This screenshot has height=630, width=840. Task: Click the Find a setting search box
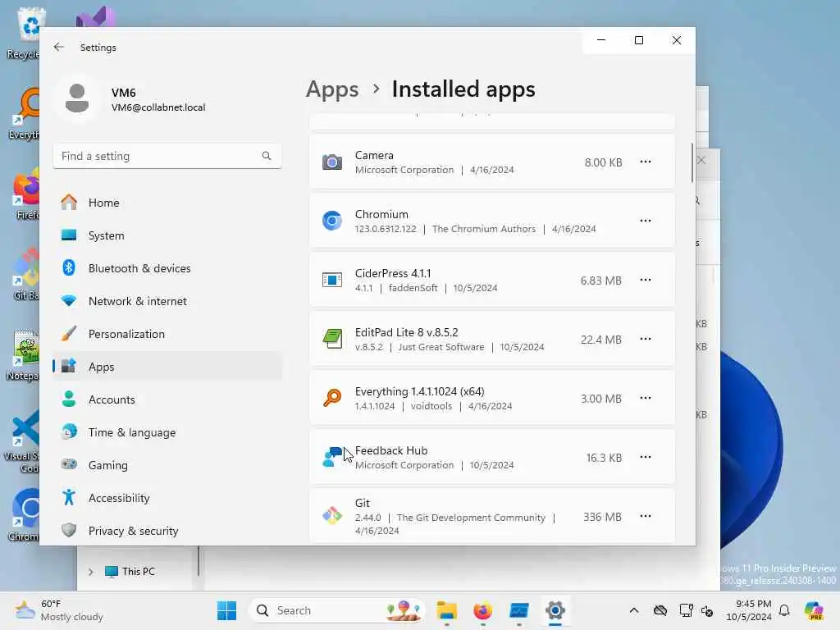pyautogui.click(x=167, y=156)
